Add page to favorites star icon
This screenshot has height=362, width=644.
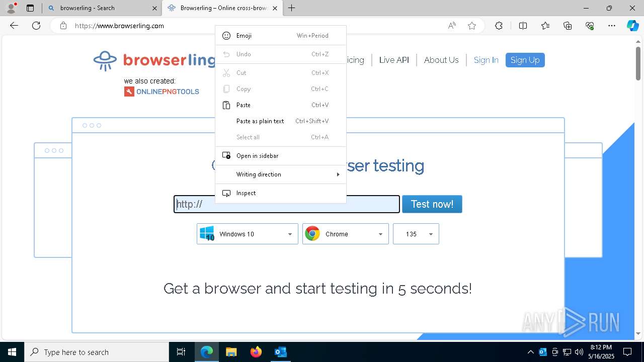472,26
